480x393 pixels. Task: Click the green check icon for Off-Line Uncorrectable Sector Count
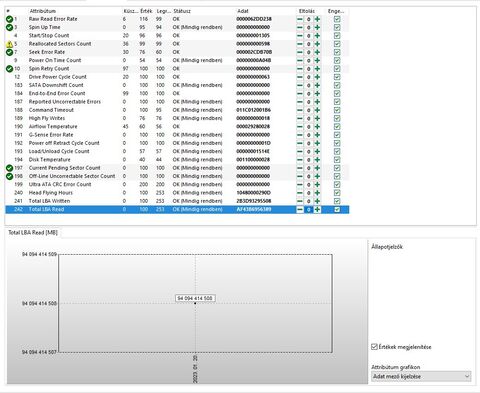pyautogui.click(x=9, y=176)
